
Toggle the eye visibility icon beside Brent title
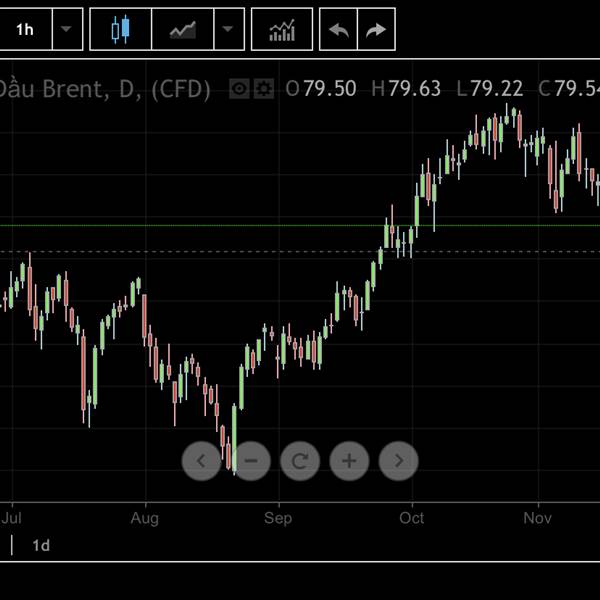(x=239, y=89)
